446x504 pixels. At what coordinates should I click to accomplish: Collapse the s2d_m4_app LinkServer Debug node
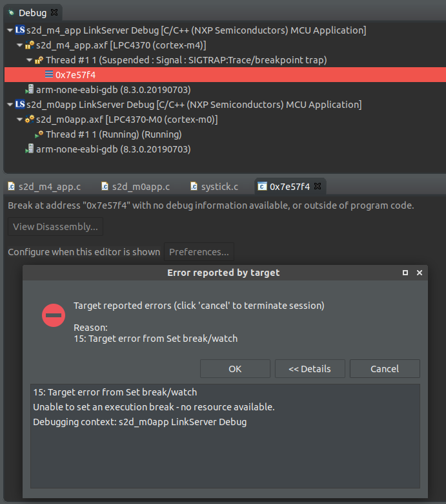click(10, 30)
